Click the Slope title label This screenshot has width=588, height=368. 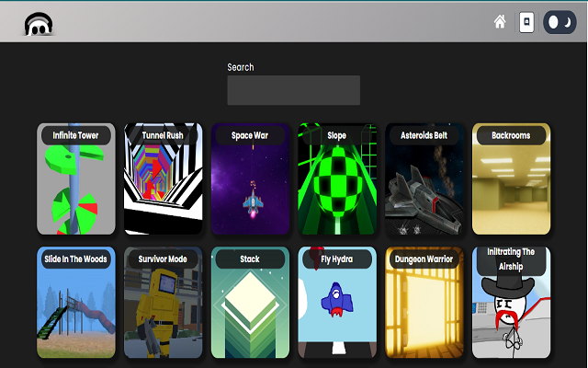click(x=337, y=135)
